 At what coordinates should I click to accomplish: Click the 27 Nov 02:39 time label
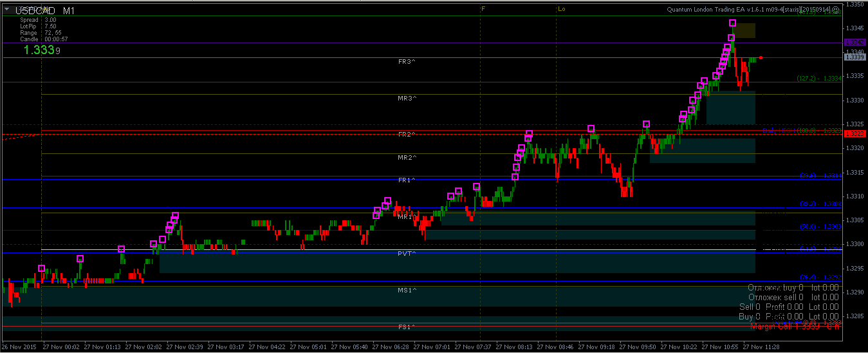click(185, 347)
